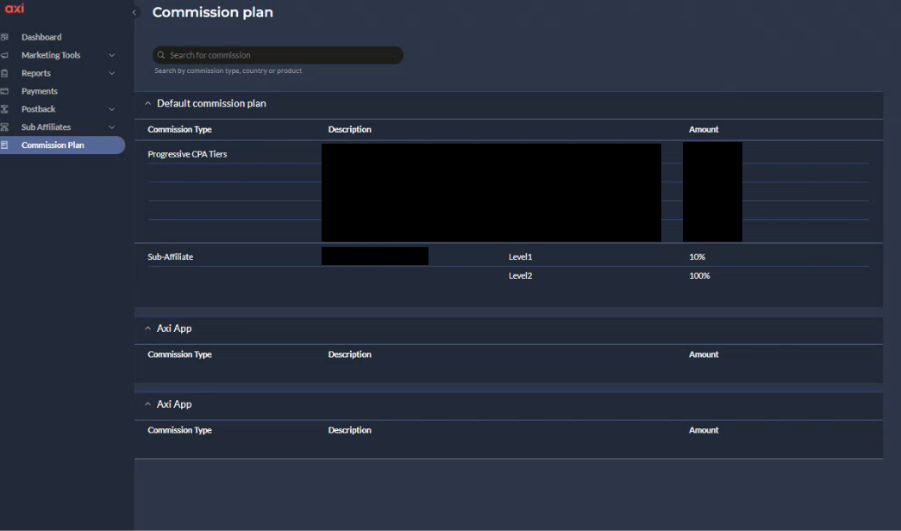Click the Reports clipboard icon
Viewport: 901px width, 531px height.
tap(5, 73)
